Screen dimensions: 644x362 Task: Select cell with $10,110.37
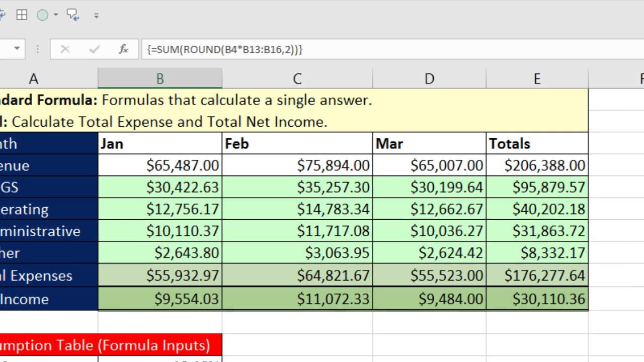160,231
